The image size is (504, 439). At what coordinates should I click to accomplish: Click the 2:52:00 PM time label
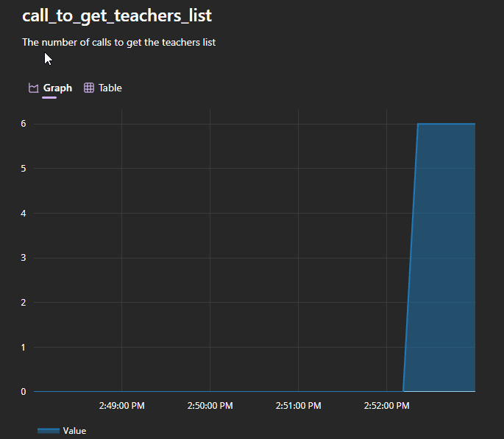click(387, 406)
